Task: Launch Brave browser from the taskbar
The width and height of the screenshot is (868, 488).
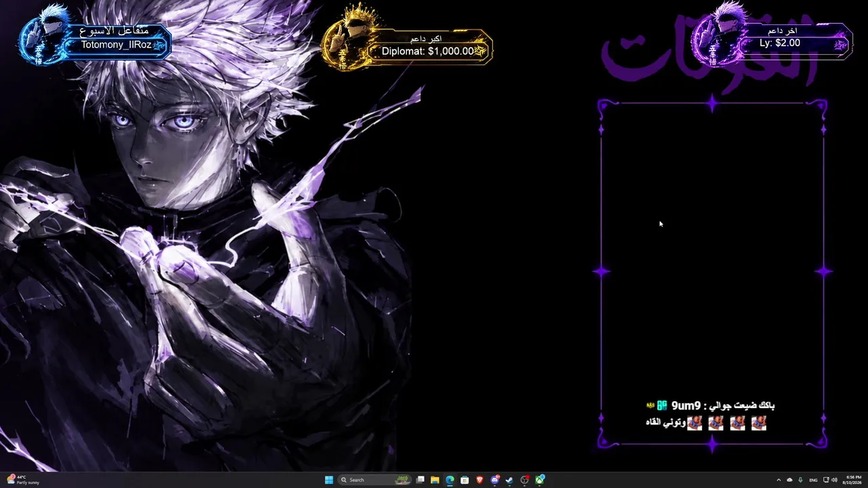Action: (480, 480)
